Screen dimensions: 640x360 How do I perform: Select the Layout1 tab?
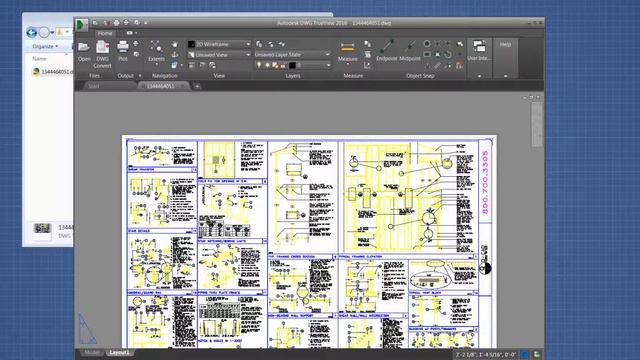pyautogui.click(x=119, y=353)
